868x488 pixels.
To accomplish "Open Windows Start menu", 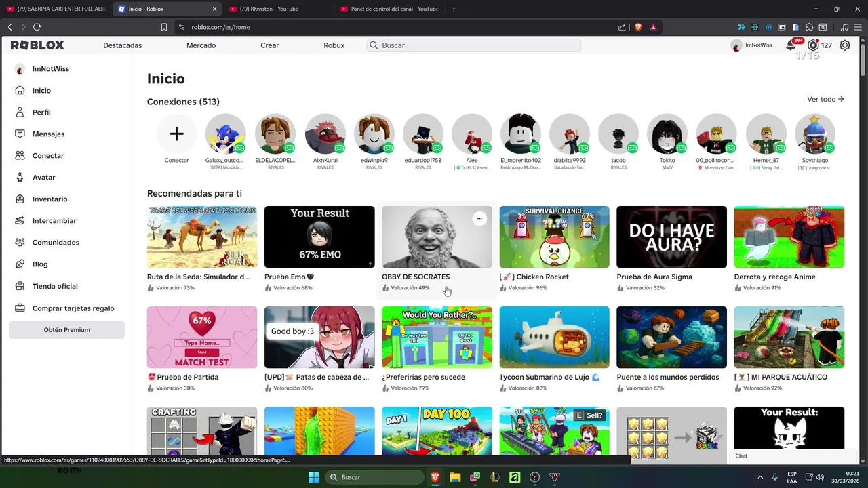I will [314, 477].
